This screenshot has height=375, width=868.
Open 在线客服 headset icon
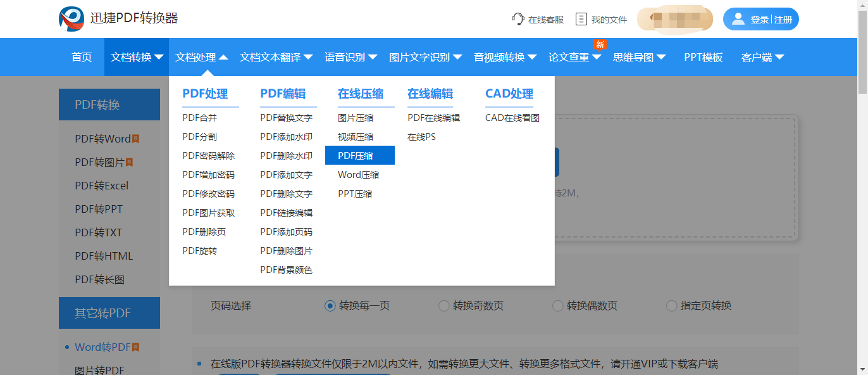point(518,19)
